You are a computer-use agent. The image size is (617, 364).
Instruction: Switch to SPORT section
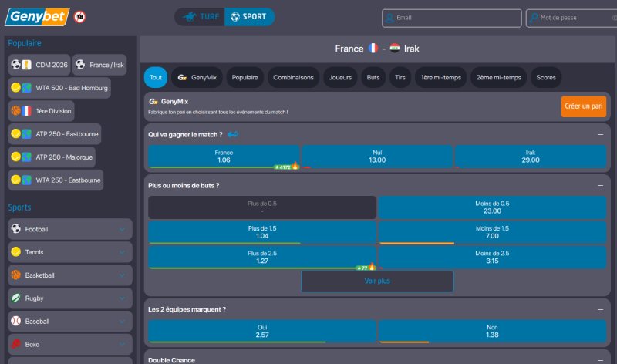pyautogui.click(x=249, y=17)
